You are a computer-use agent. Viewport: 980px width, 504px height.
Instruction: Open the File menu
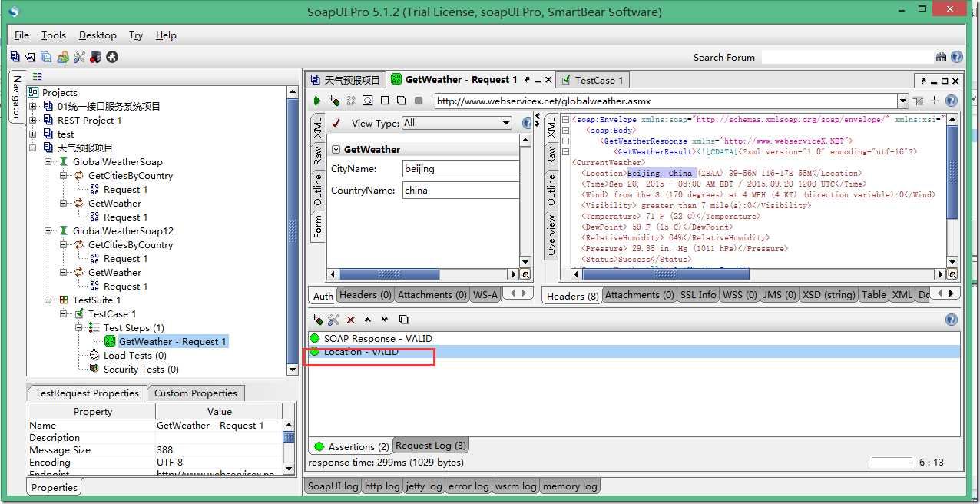point(22,35)
